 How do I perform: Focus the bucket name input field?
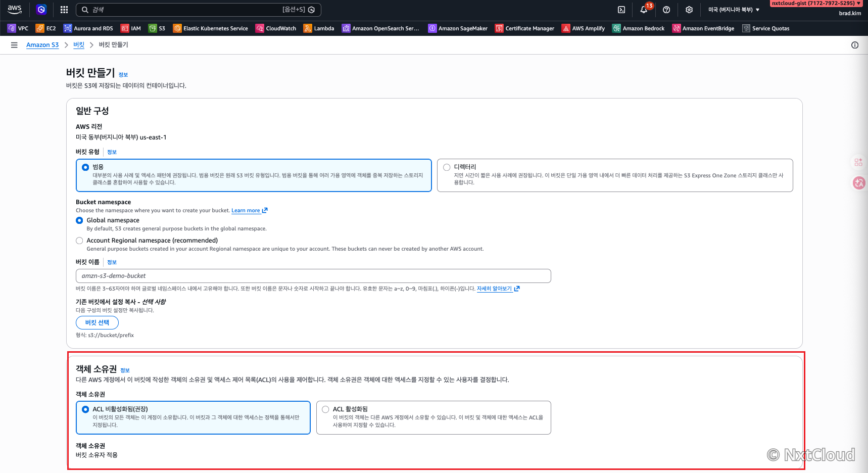tap(313, 276)
